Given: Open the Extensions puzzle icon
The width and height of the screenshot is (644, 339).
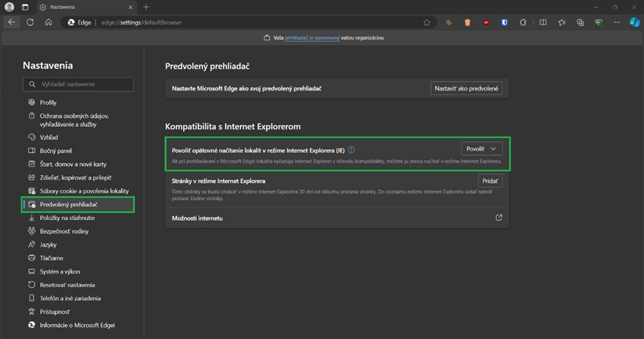Looking at the screenshot, I should pos(523,22).
